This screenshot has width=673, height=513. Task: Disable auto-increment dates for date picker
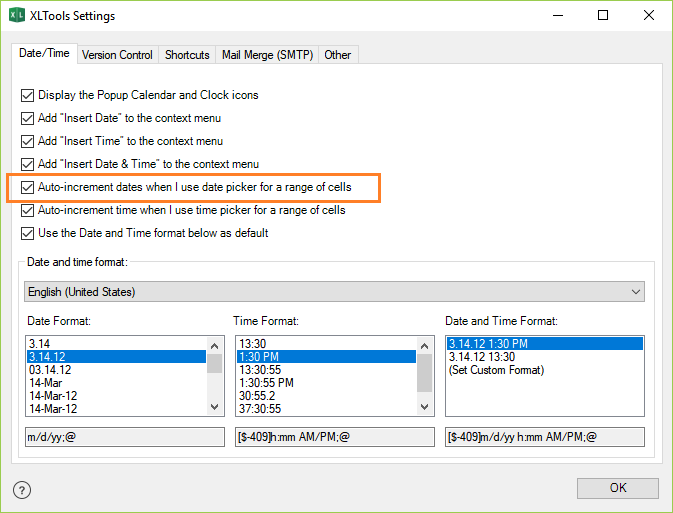(27, 187)
